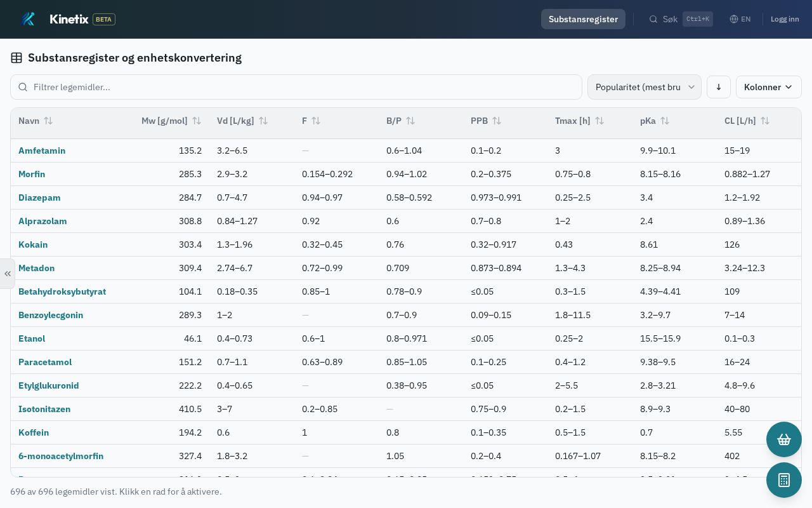Viewport: 812px width, 508px height.
Task: Open the Isotonitazen substance entry
Action: [44, 409]
